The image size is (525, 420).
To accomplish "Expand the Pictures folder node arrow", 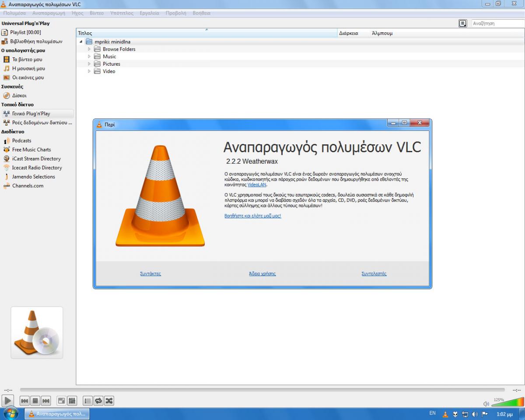I will click(89, 64).
